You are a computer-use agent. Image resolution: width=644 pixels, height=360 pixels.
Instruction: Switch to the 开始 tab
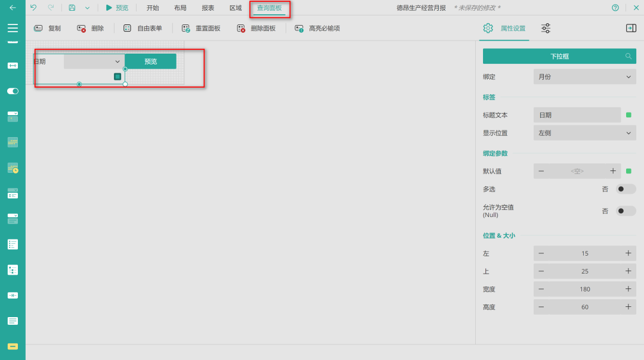[153, 8]
